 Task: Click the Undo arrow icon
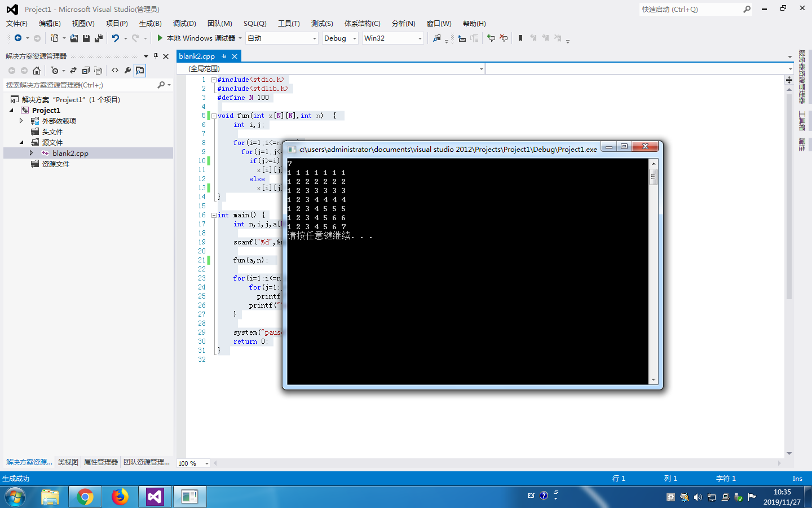click(x=115, y=38)
